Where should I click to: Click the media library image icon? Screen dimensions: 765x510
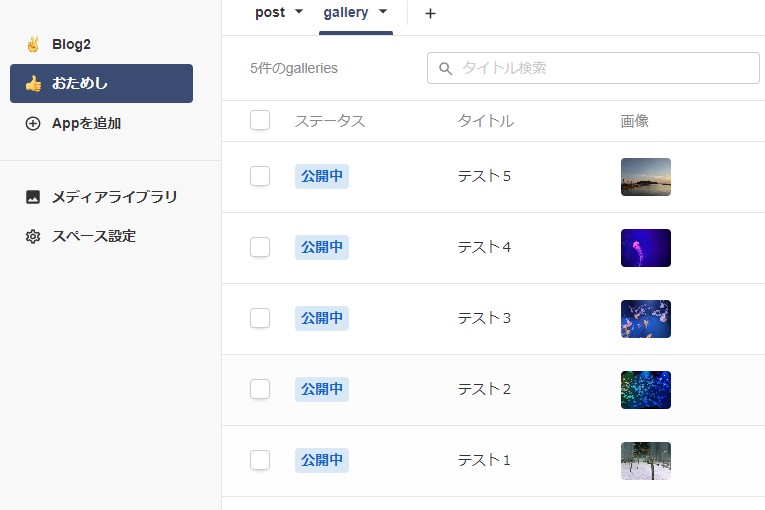33,197
